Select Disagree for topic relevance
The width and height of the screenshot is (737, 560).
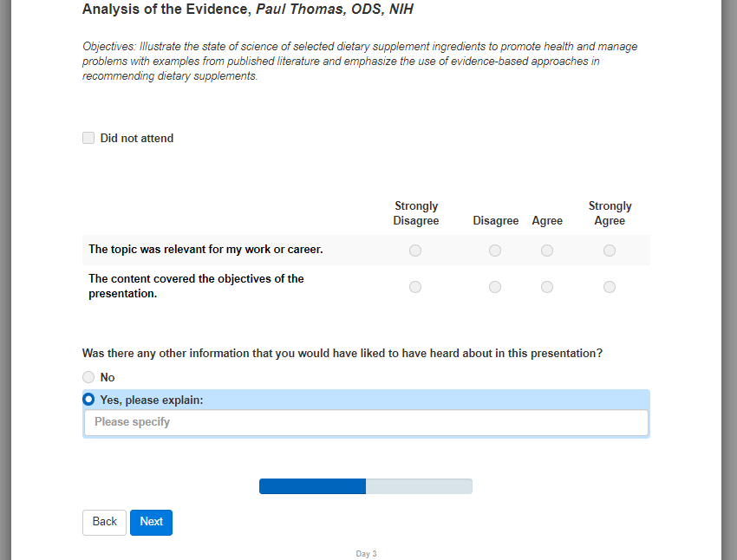(495, 251)
